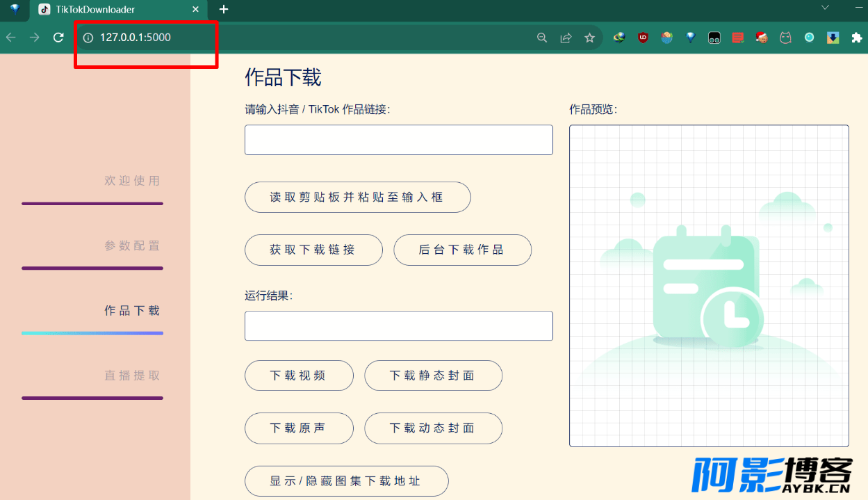
Task: Click the 获取下载链接 button
Action: (x=313, y=250)
